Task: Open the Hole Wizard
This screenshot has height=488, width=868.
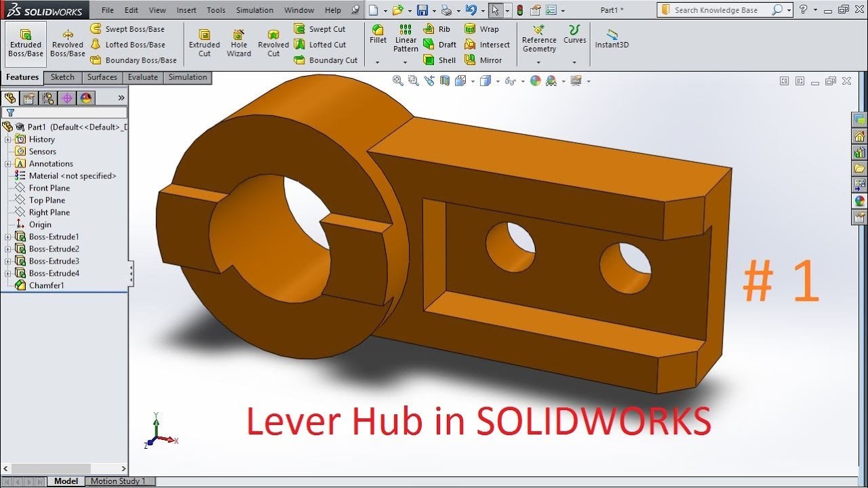Action: tap(239, 43)
